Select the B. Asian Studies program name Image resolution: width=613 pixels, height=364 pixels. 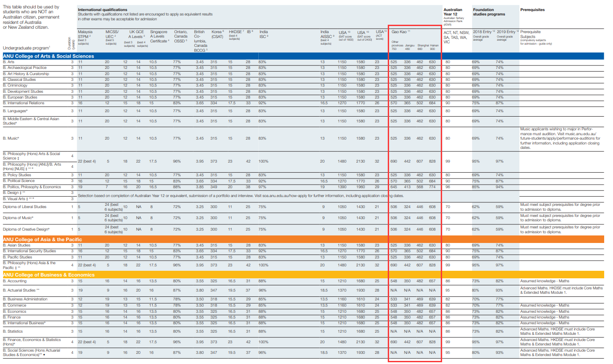(16, 245)
